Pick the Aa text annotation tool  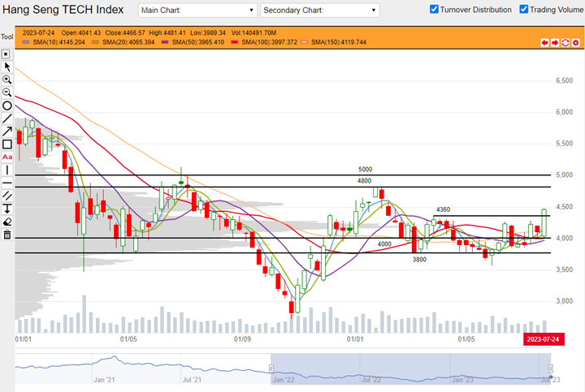(x=7, y=157)
